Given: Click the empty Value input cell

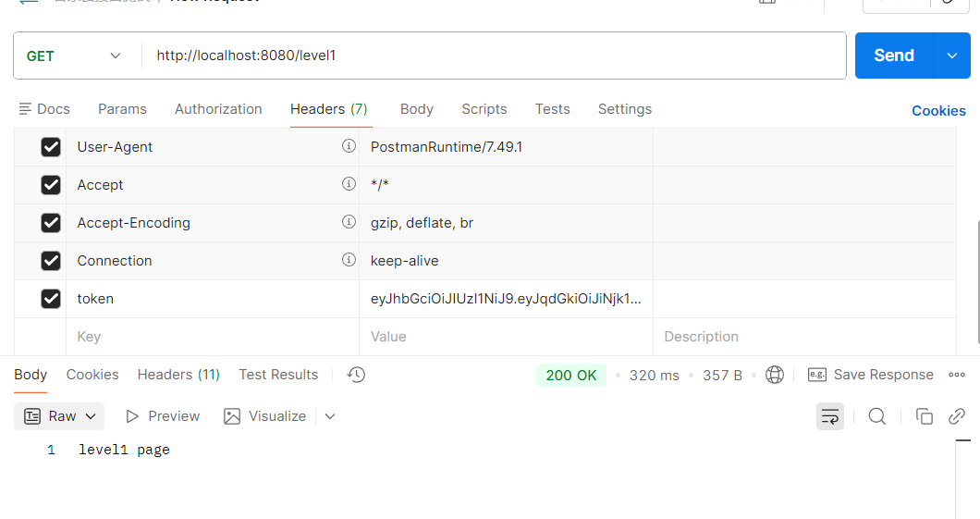Looking at the screenshot, I should click(x=506, y=337).
